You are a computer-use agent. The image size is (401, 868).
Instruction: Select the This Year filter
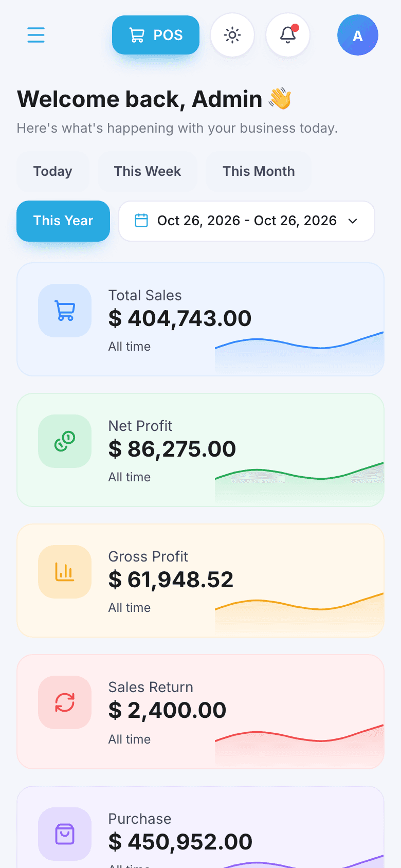(x=63, y=221)
